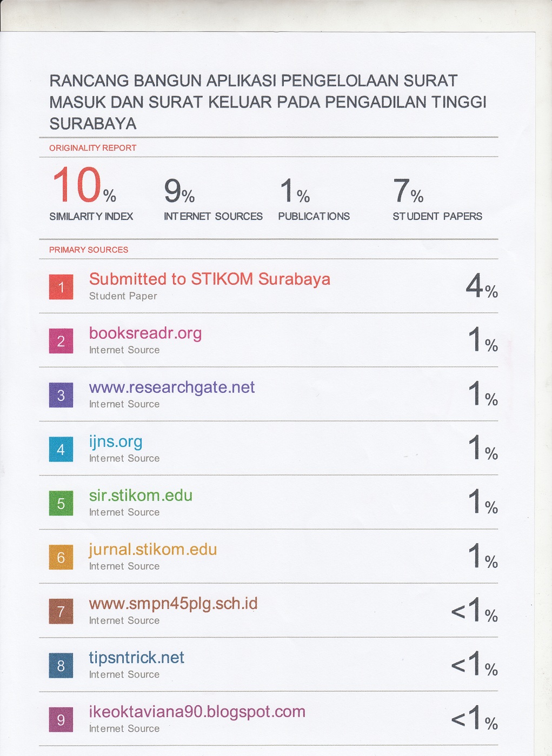Open the jurnal.stikom.edu source link
This screenshot has width=552, height=756.
click(x=152, y=550)
